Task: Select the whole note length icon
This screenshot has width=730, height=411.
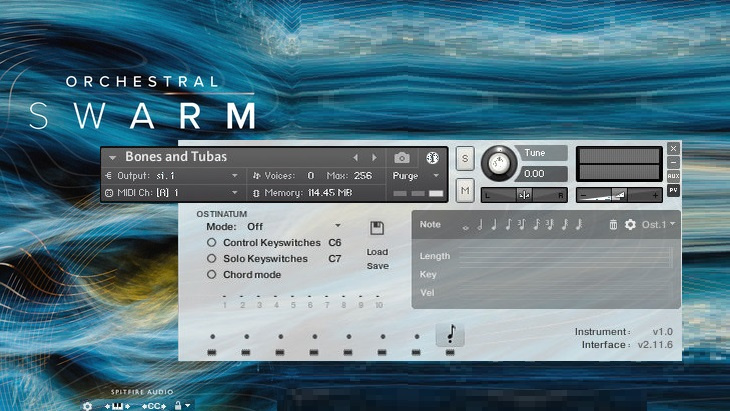Action: point(466,227)
